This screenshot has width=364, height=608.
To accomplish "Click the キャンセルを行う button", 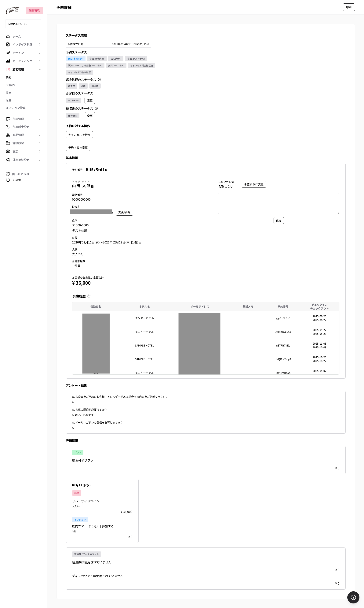I will [x=79, y=135].
